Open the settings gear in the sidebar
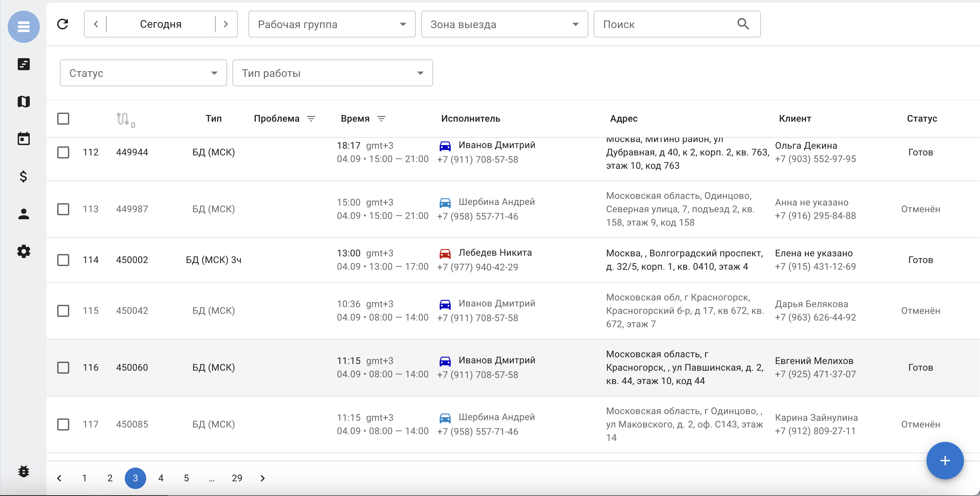 (x=24, y=251)
